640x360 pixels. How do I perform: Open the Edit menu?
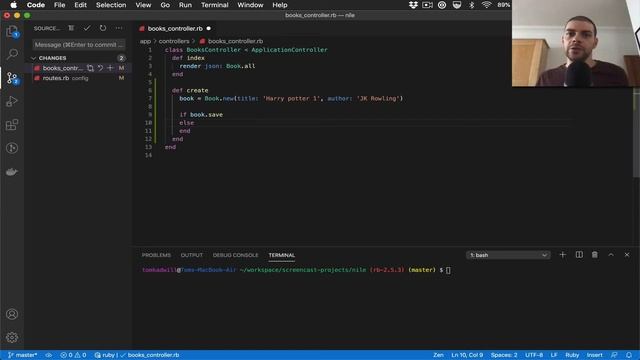[80, 5]
